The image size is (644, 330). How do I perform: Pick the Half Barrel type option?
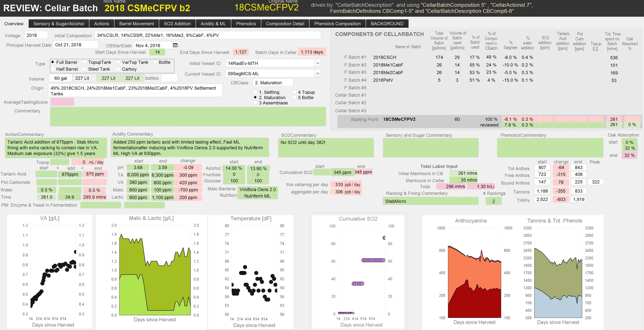tap(53, 69)
